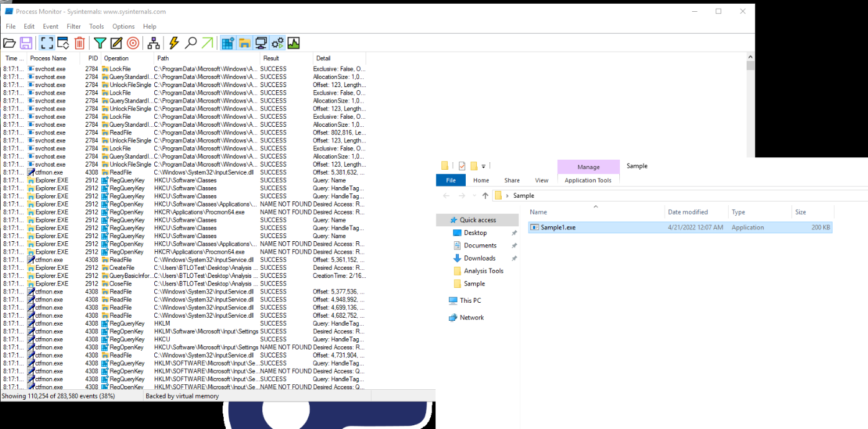Click the Open log file toolbar icon
868x429 pixels.
point(9,43)
